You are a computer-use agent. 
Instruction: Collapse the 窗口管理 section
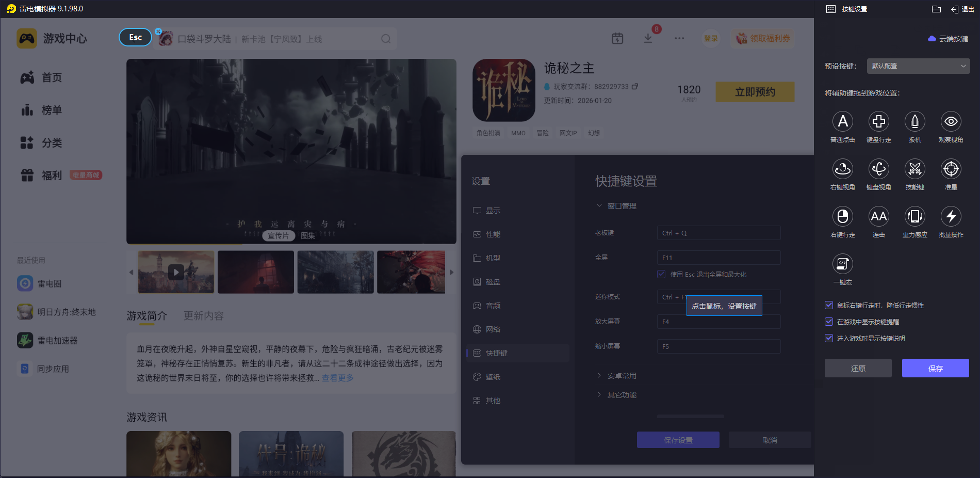tap(616, 206)
